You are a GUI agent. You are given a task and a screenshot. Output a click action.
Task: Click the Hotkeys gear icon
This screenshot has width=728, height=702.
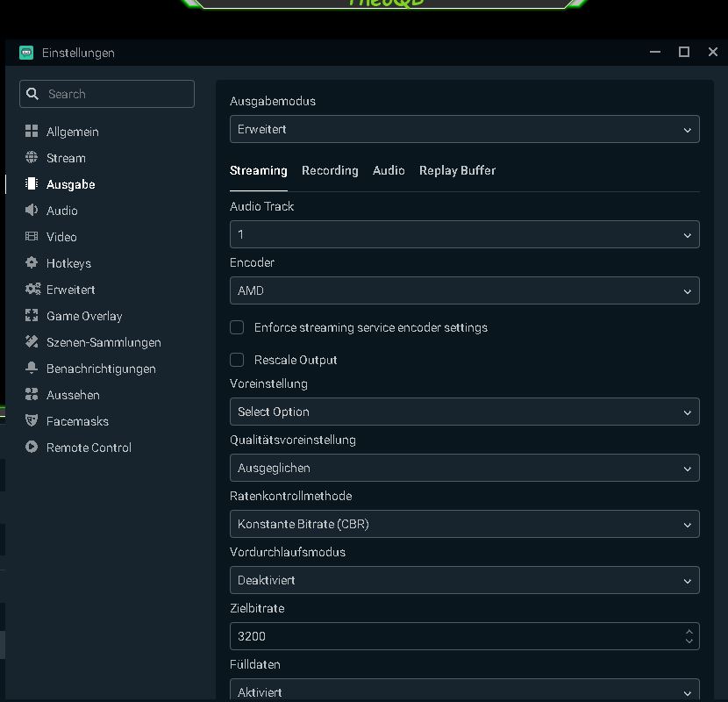[x=32, y=263]
